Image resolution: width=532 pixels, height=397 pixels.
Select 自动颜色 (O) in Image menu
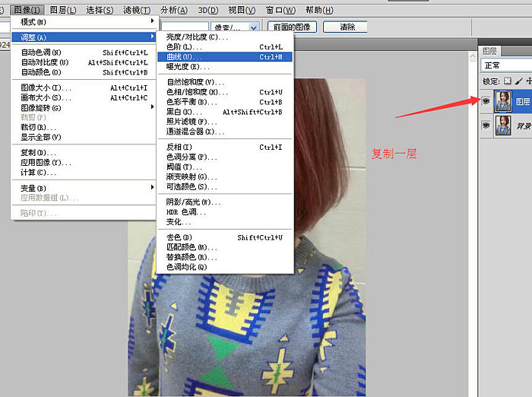pyautogui.click(x=83, y=72)
